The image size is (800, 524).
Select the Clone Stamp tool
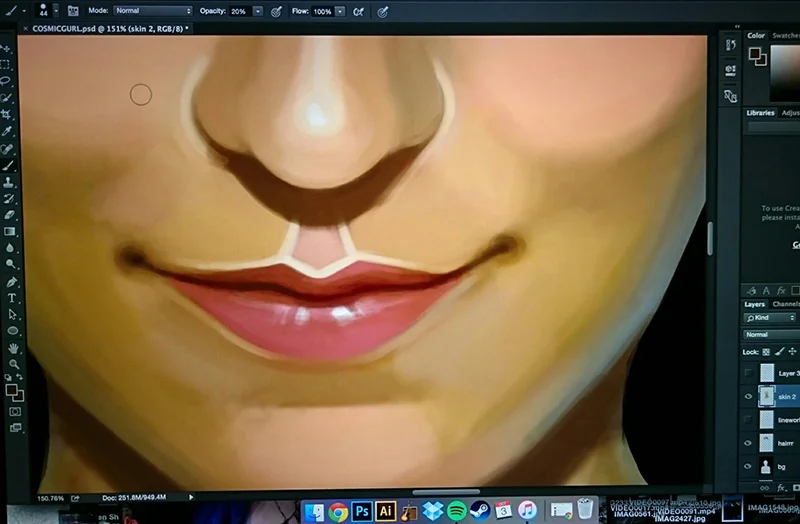coord(9,182)
